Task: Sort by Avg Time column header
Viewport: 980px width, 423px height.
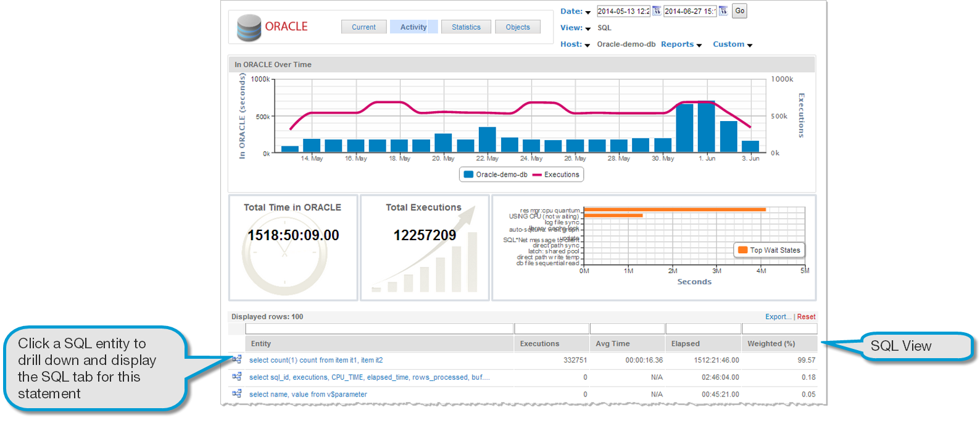Action: coord(628,343)
